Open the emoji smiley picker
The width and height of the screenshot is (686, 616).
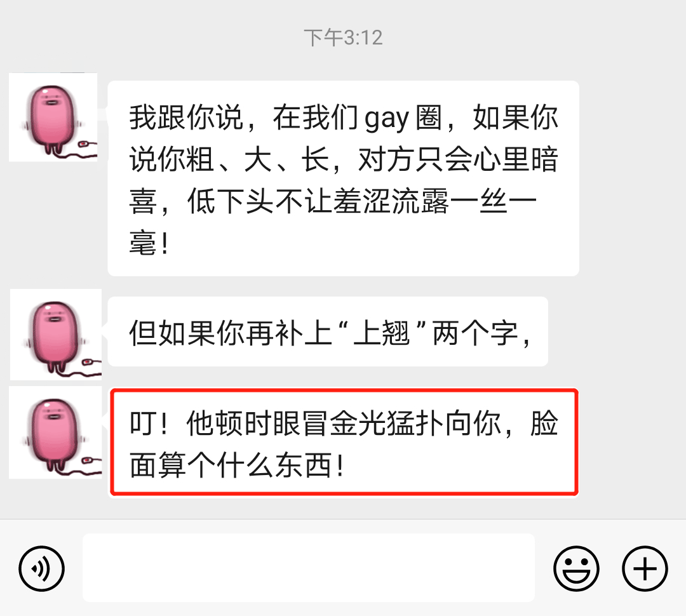click(x=576, y=568)
